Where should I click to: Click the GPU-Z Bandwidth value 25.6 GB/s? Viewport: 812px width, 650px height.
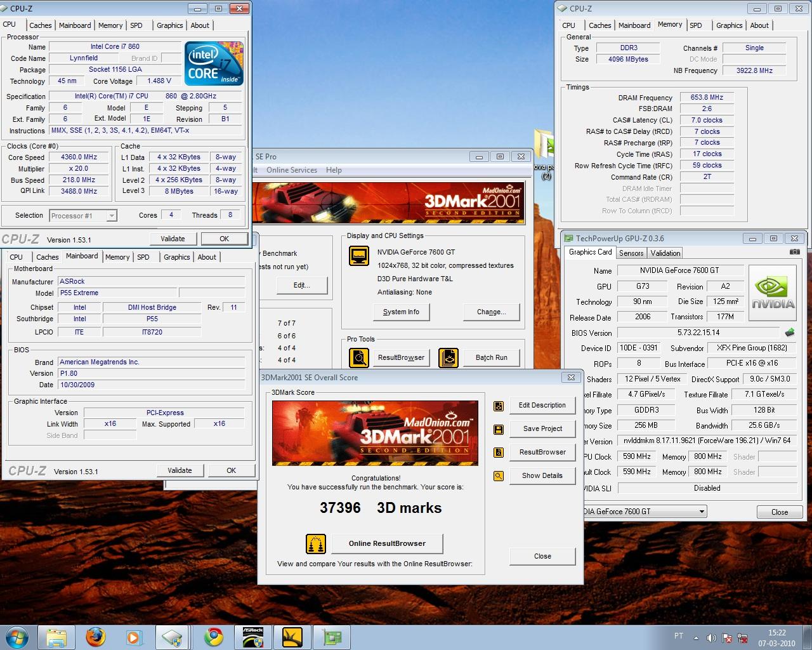click(764, 425)
